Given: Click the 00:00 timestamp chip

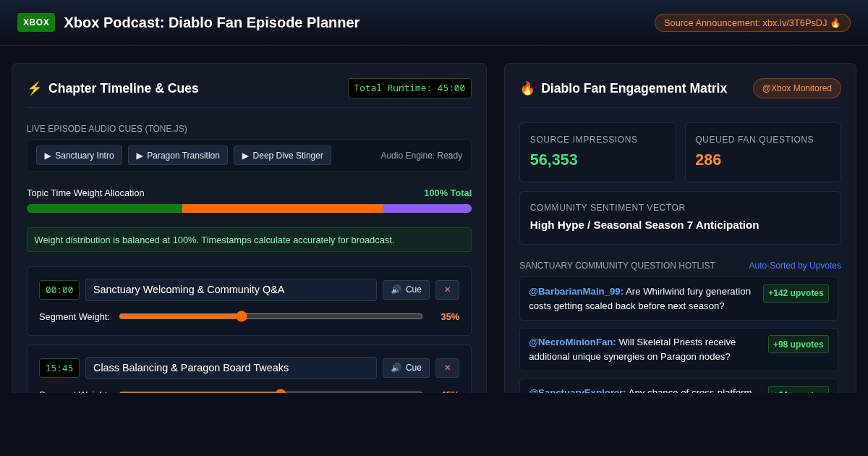Looking at the screenshot, I should [59, 290].
